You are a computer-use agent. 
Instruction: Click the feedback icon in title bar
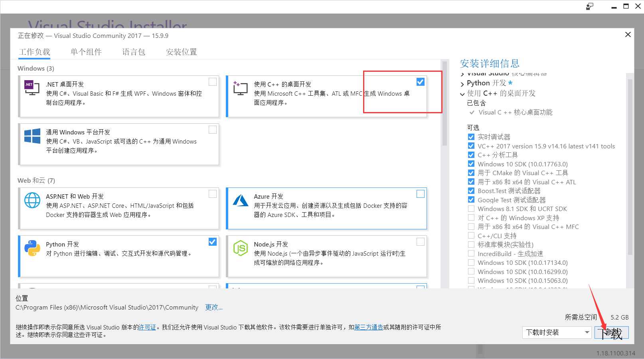coord(590,6)
